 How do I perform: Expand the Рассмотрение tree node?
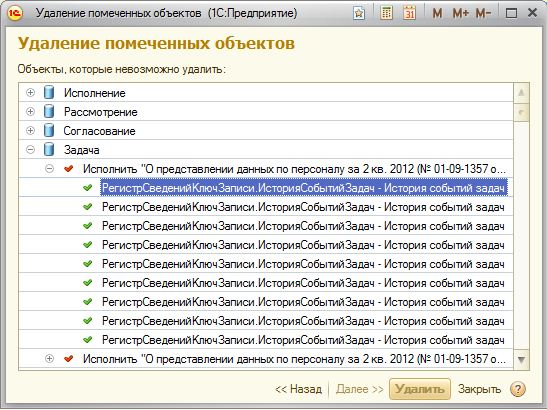coord(30,112)
